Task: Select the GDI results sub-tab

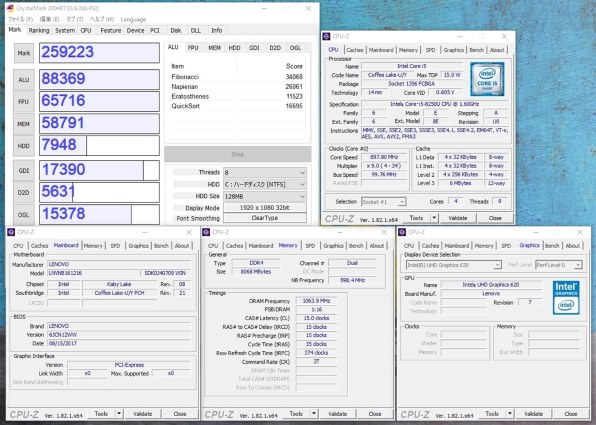Action: click(x=254, y=48)
